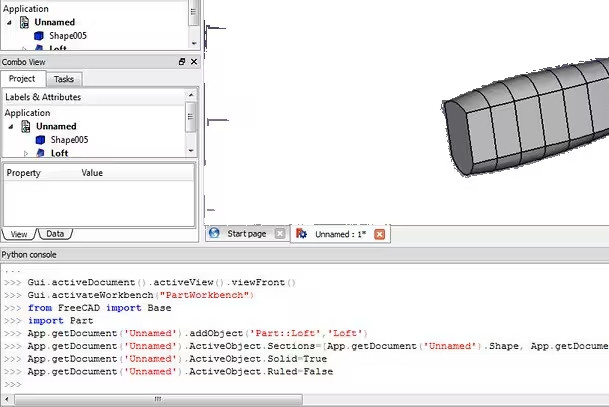Click the "ActiveObject.Solid=True" console line
This screenshot has height=407, width=609.
pos(177,359)
